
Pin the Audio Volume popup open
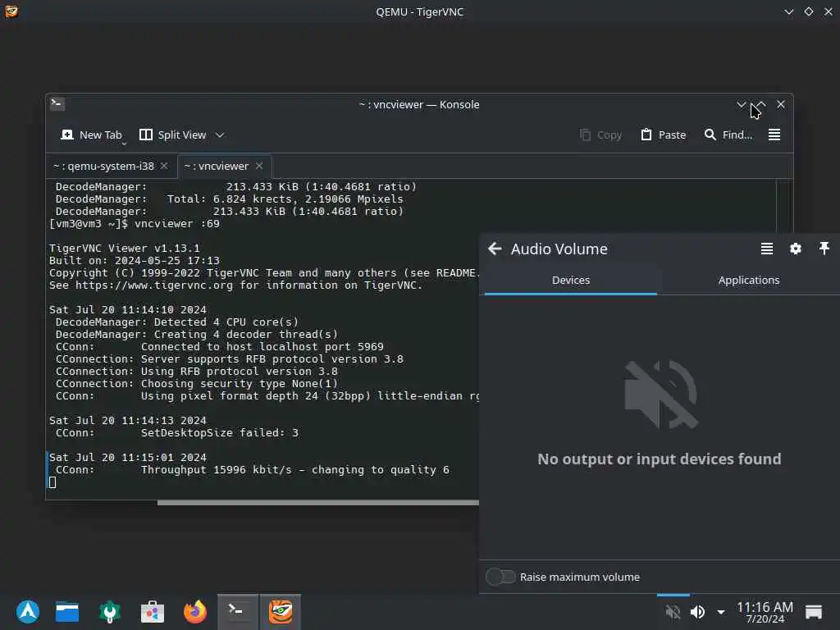coord(824,248)
